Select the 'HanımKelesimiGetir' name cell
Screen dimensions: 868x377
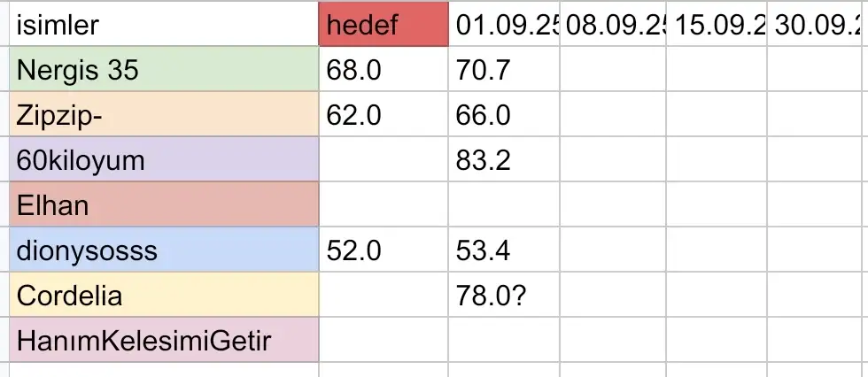164,340
